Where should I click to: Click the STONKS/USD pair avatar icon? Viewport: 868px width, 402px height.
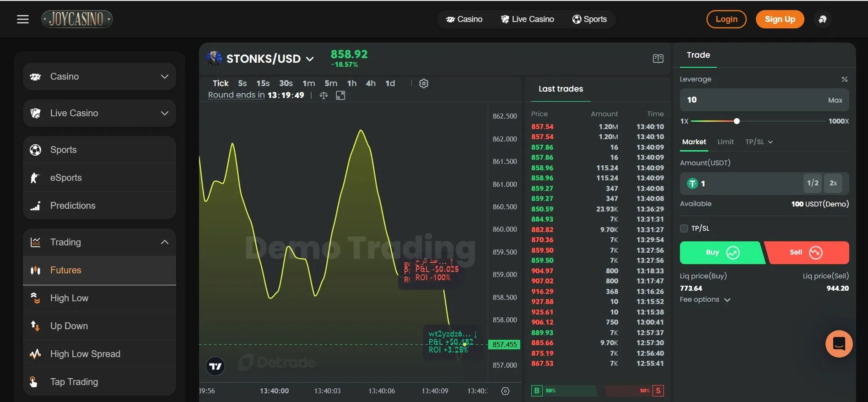pyautogui.click(x=214, y=59)
